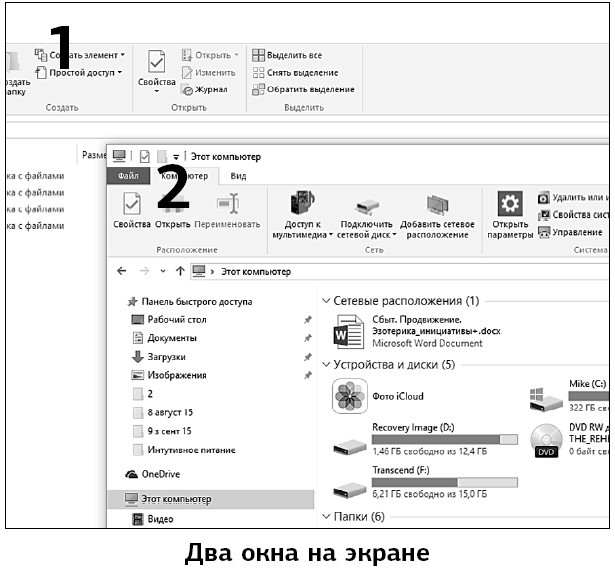Click Свойства системы in ribbon
This screenshot has width=615, height=569.
574,215
